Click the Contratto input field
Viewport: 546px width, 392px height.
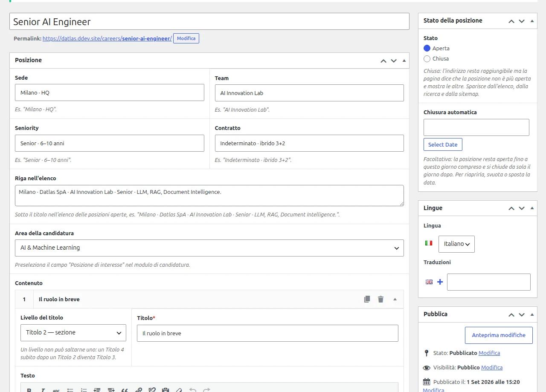pos(309,143)
